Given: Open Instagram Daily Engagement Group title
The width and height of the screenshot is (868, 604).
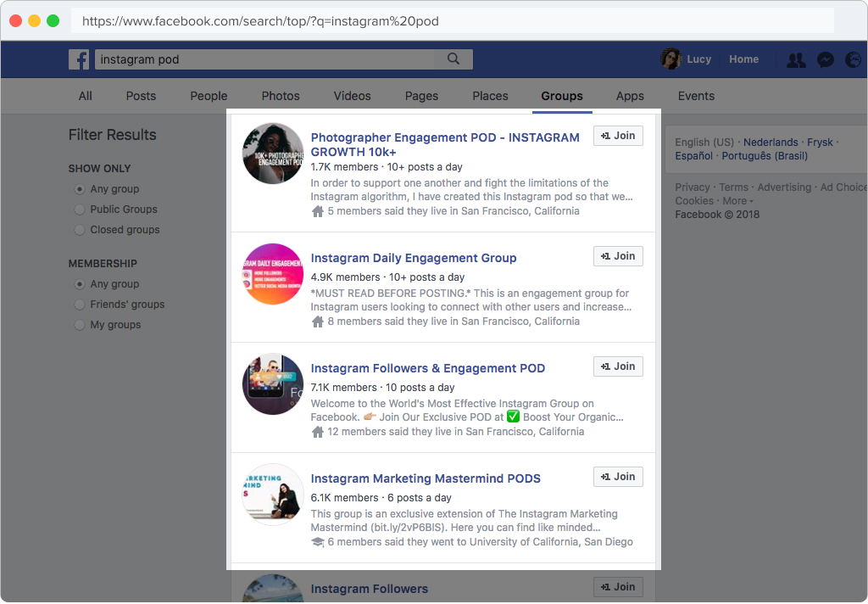Looking at the screenshot, I should click(414, 258).
